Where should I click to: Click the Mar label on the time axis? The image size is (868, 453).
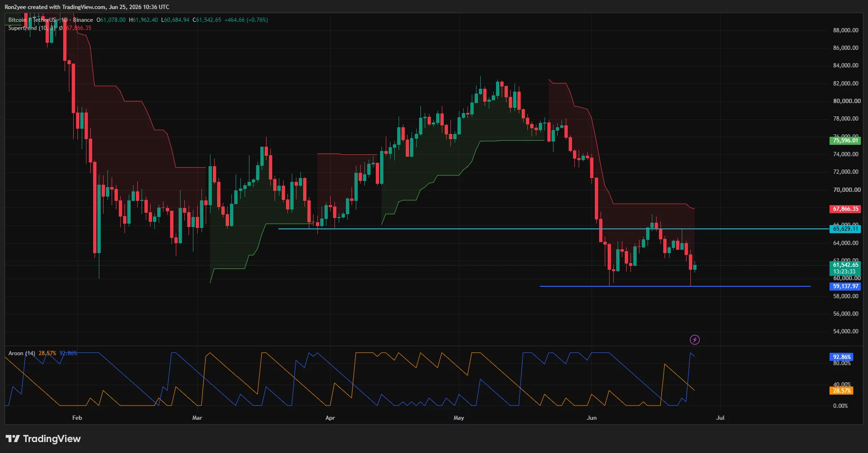[197, 418]
